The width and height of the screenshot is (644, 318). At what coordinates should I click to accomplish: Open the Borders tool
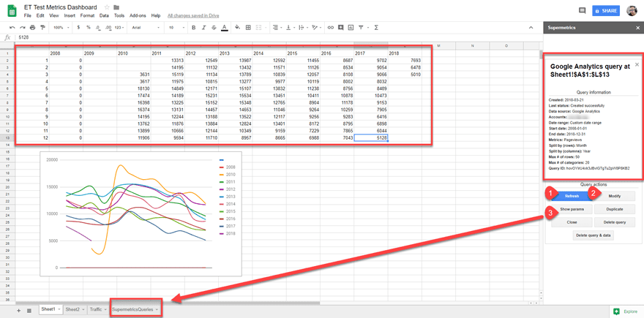click(248, 28)
